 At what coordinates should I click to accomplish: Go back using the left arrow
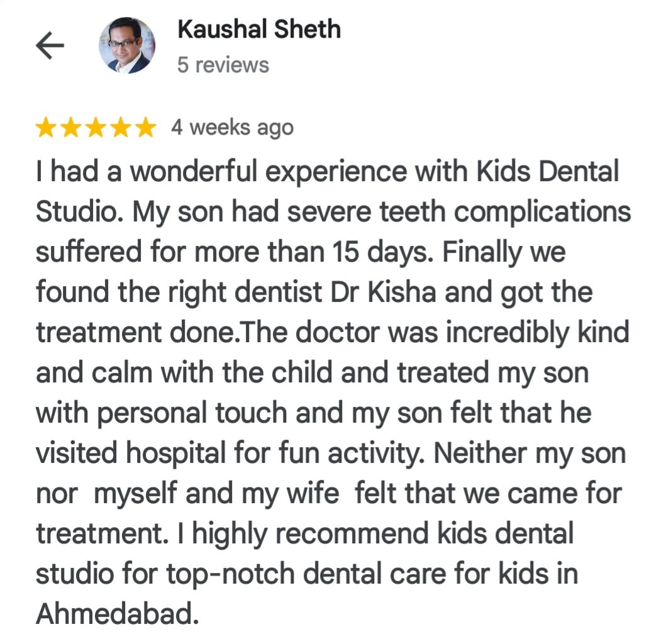[50, 45]
